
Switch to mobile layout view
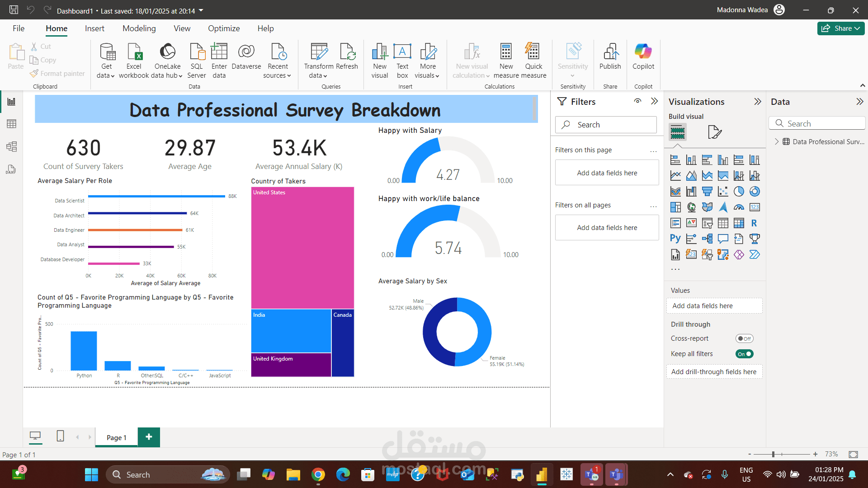60,436
